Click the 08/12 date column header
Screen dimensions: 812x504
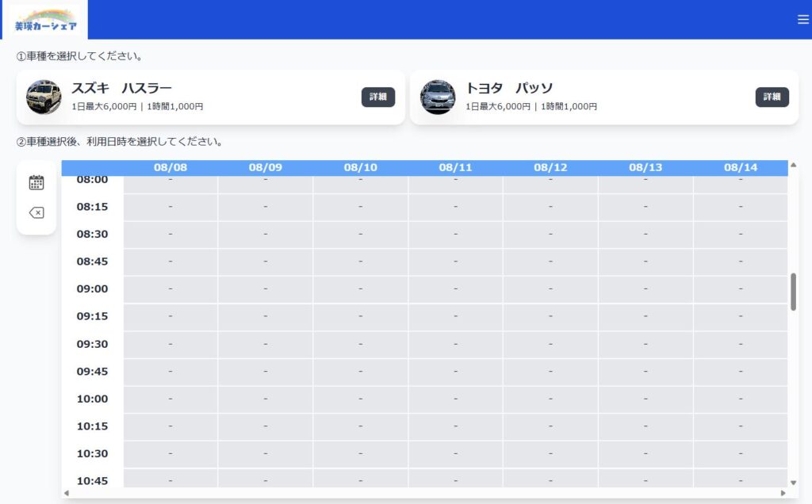[x=550, y=168]
